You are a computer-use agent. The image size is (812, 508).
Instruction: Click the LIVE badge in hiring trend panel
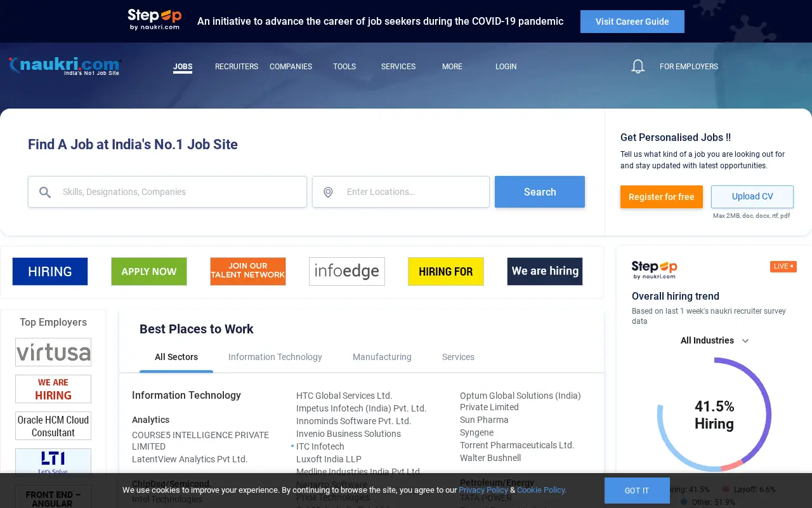tap(783, 266)
